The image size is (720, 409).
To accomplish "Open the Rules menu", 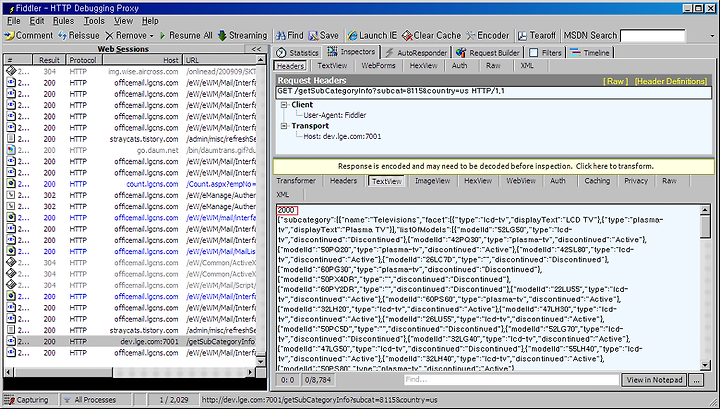I will point(63,21).
